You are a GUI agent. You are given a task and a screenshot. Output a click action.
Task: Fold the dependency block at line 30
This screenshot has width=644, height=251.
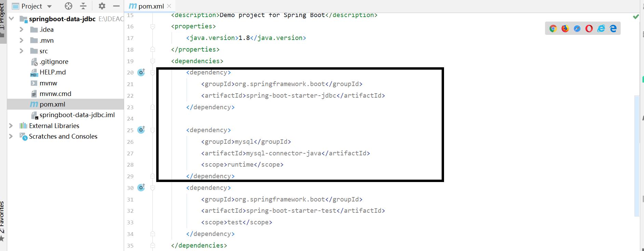tap(153, 188)
